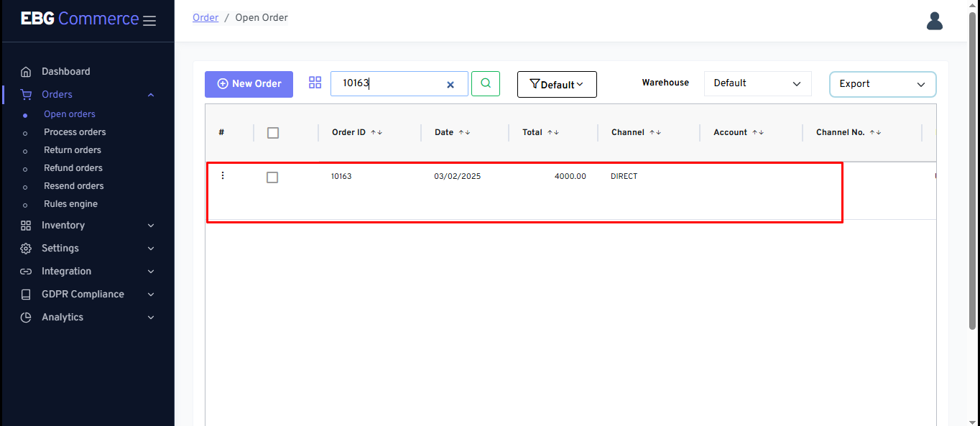Go to Process orders

pyautogui.click(x=75, y=132)
